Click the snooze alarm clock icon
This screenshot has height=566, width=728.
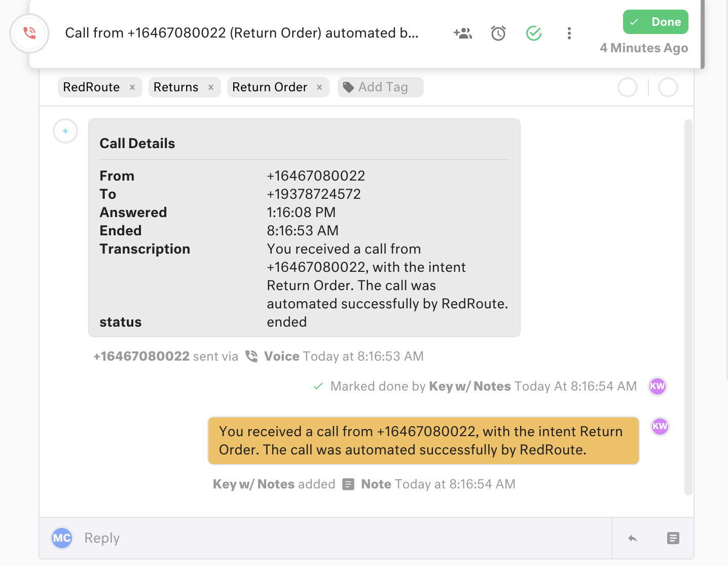click(498, 33)
